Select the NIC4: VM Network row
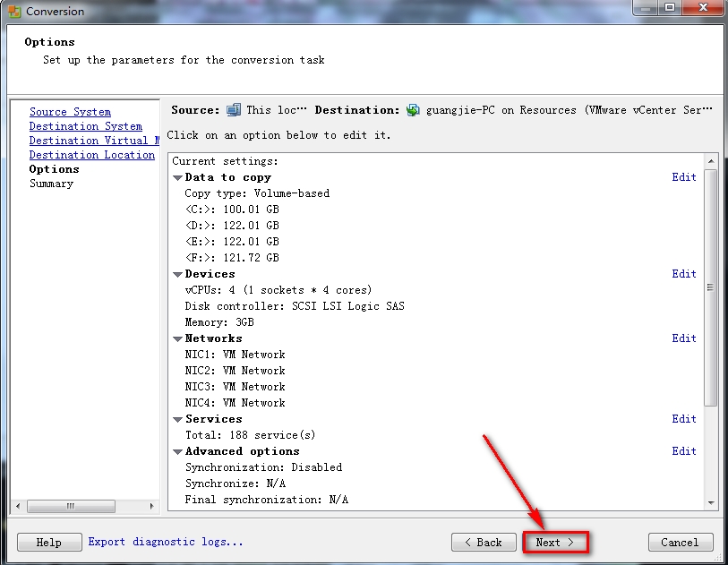This screenshot has height=565, width=728. click(235, 403)
